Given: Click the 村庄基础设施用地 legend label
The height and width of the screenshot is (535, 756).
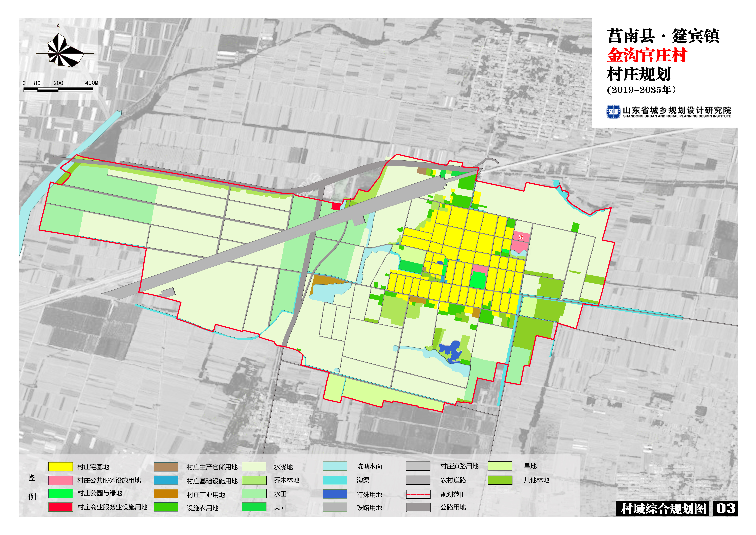Looking at the screenshot, I should point(212,481).
